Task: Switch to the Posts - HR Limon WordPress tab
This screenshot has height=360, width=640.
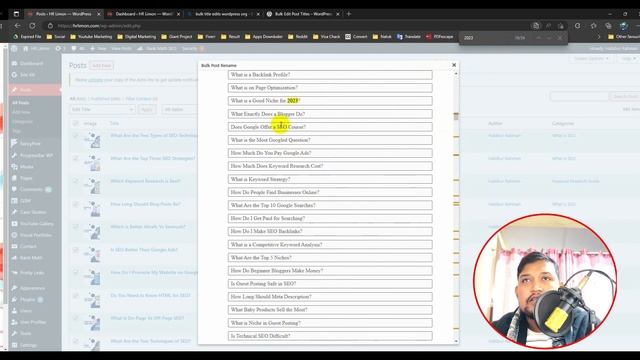Action: point(63,14)
